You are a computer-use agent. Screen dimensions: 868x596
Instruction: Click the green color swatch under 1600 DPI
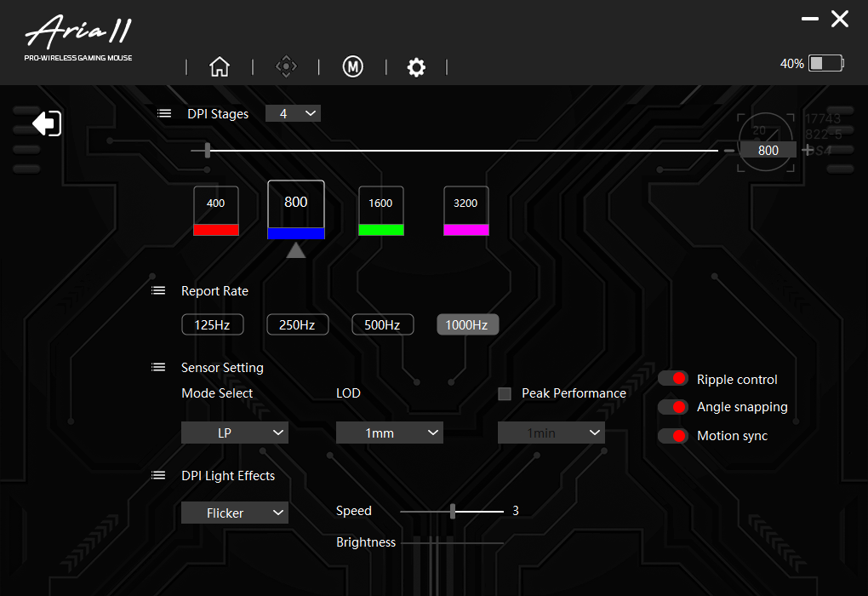click(381, 229)
